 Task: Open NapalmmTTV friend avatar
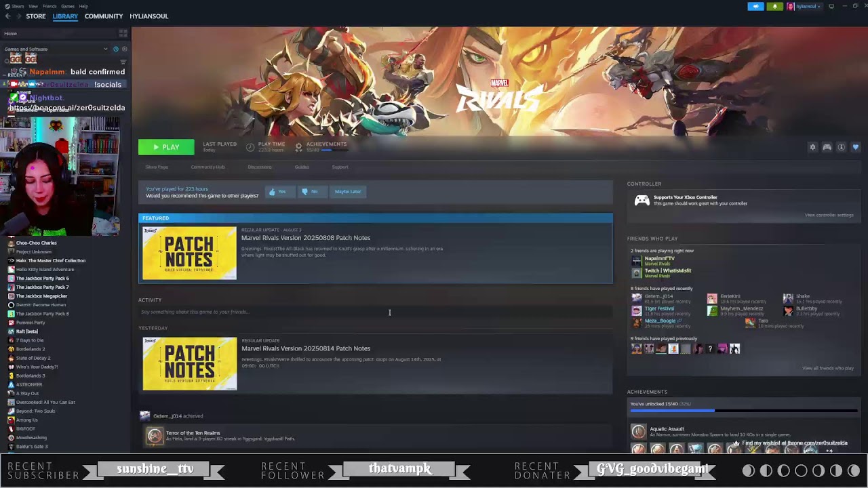(636, 261)
